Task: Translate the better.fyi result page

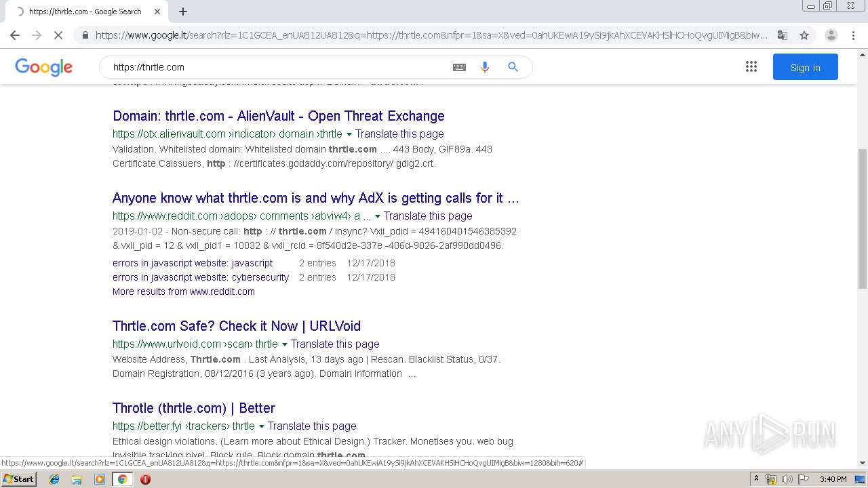Action: [312, 426]
